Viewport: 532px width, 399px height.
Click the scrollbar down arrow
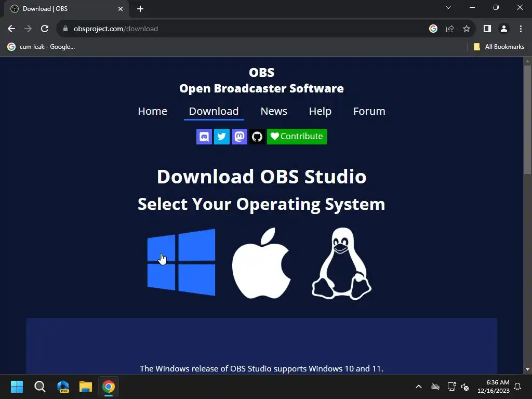coord(527,369)
